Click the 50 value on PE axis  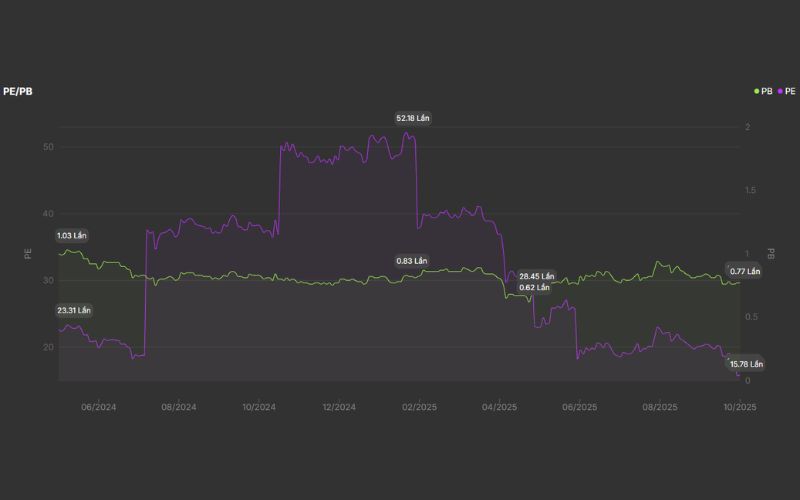[x=48, y=147]
